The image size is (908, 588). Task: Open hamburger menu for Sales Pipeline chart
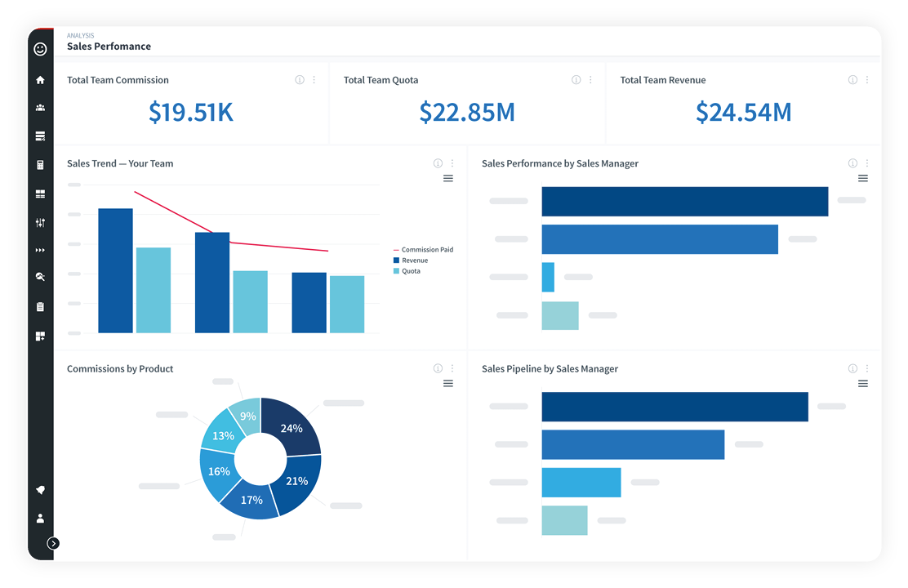pos(863,384)
